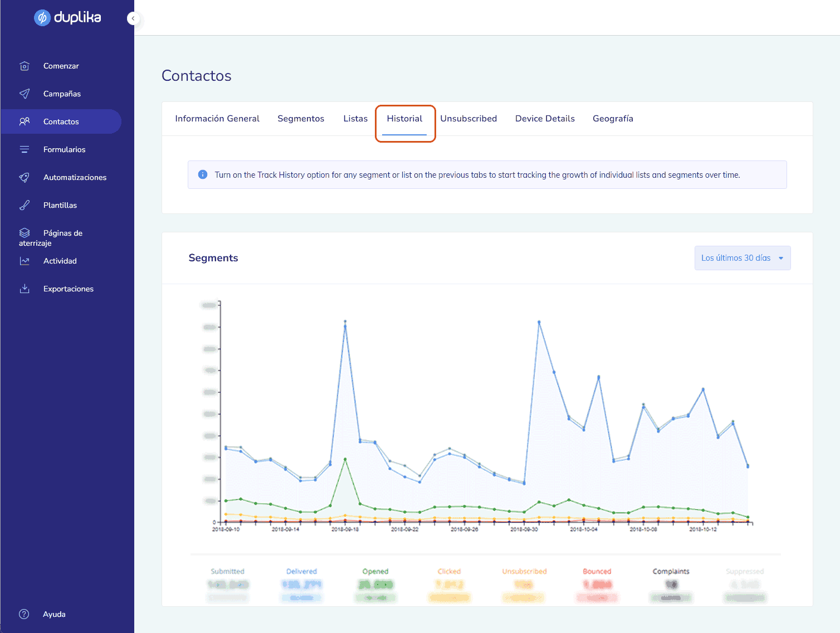Viewport: 840px width, 633px height.
Task: Open the Los últimos 30 días dropdown
Action: [x=742, y=258]
